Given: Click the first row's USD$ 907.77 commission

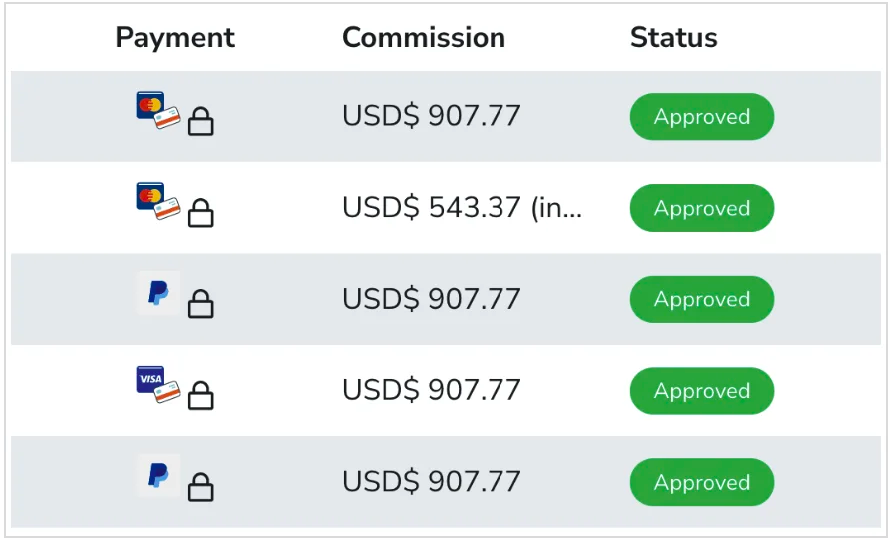Looking at the screenshot, I should click(431, 117).
